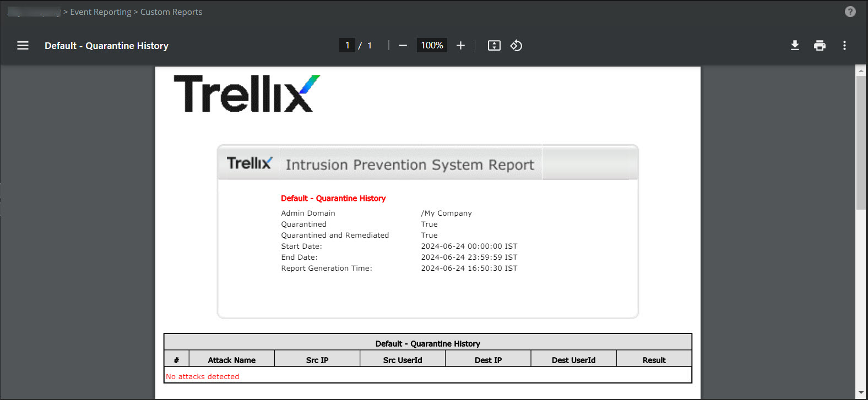Click the large Trellix logo
Image resolution: width=868 pixels, height=400 pixels.
(247, 94)
